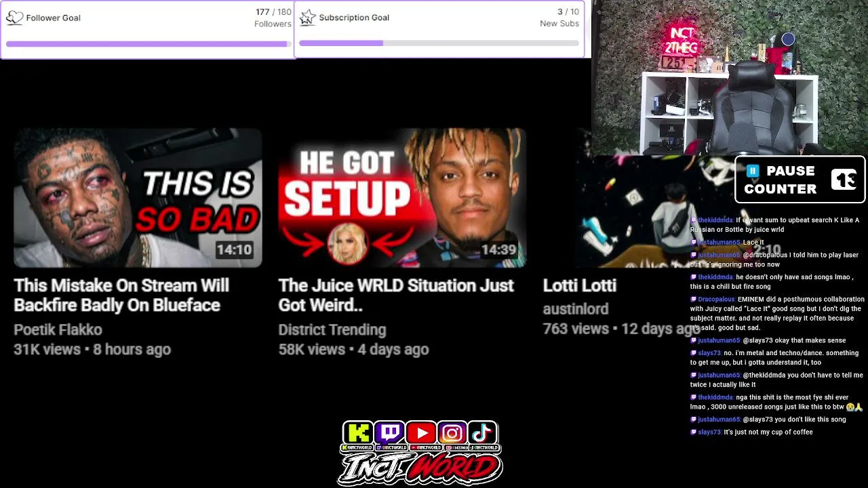Screen dimensions: 868x488
Task: Open the TikTok social icon
Action: coord(482,432)
